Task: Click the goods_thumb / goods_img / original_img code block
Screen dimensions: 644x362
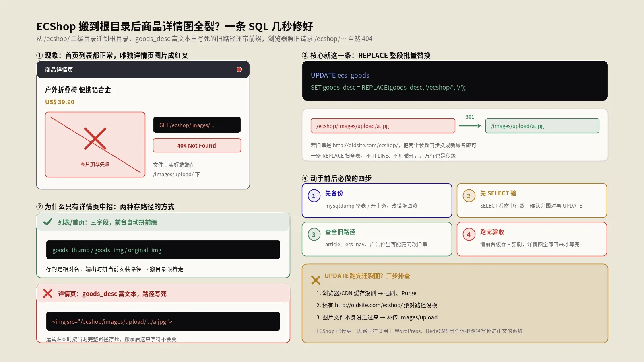Action: point(163,250)
